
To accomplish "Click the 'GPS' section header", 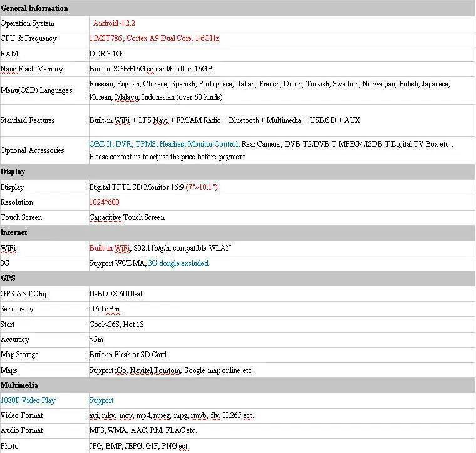I will point(8,278).
